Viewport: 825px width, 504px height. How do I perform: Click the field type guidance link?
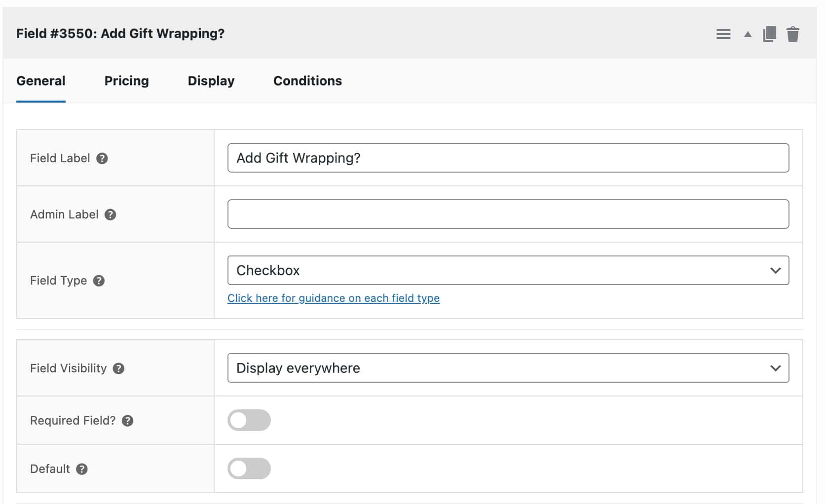coord(334,298)
